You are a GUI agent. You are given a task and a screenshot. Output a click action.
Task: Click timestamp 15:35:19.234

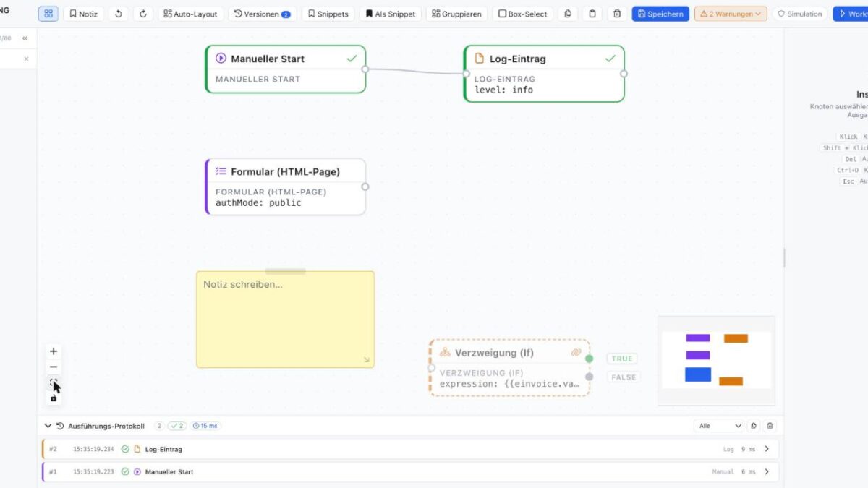[x=93, y=449]
